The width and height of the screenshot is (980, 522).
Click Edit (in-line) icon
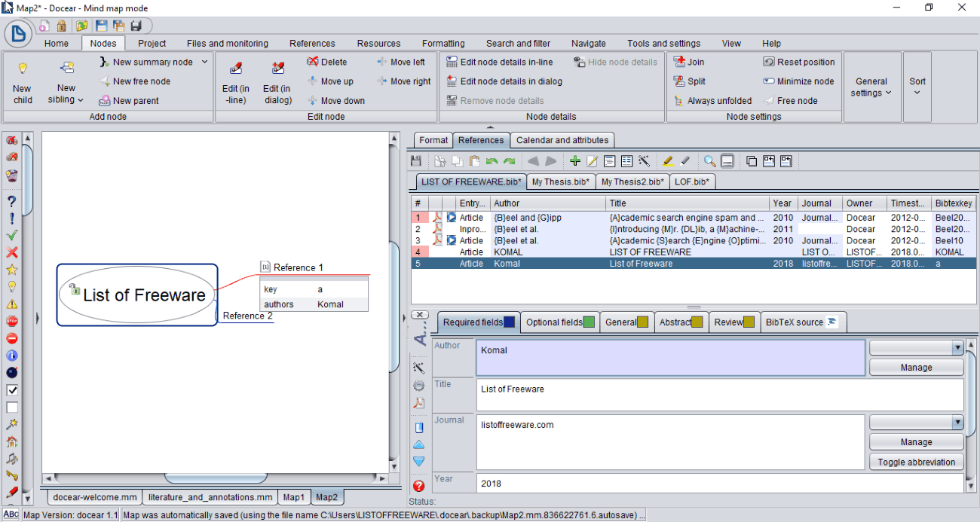[x=236, y=69]
